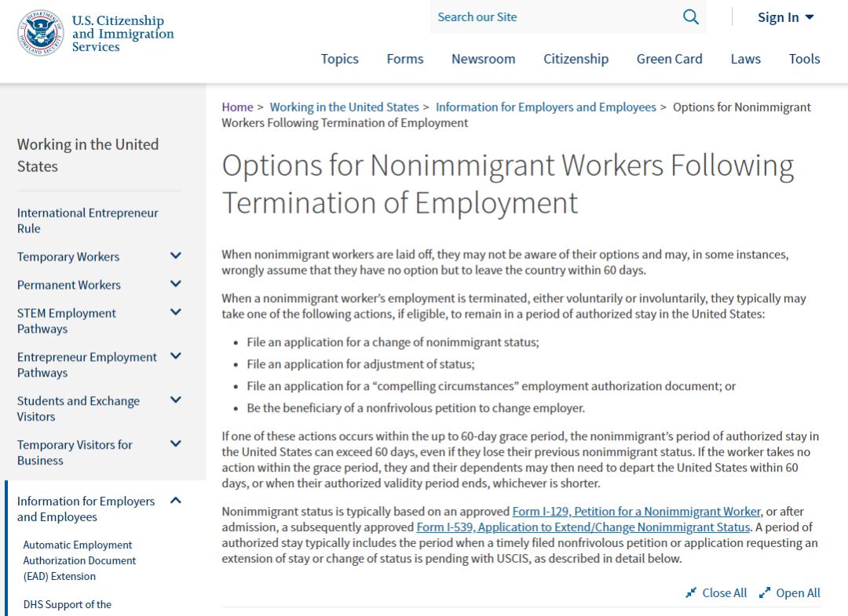Click the USCIS Homeland Security seal logo
This screenshot has height=616, width=848.
[42, 33]
